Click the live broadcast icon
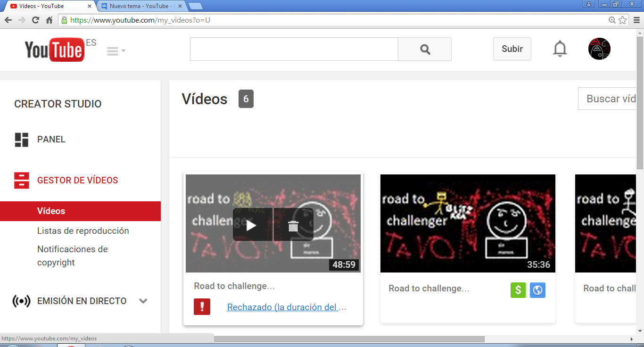 (22, 301)
